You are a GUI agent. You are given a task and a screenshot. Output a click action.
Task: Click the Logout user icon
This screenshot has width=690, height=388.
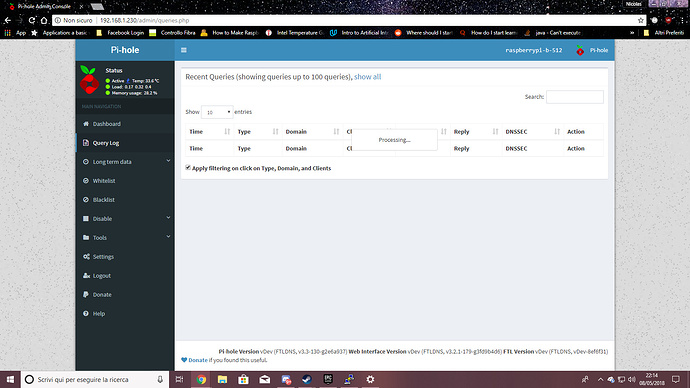pyautogui.click(x=86, y=275)
